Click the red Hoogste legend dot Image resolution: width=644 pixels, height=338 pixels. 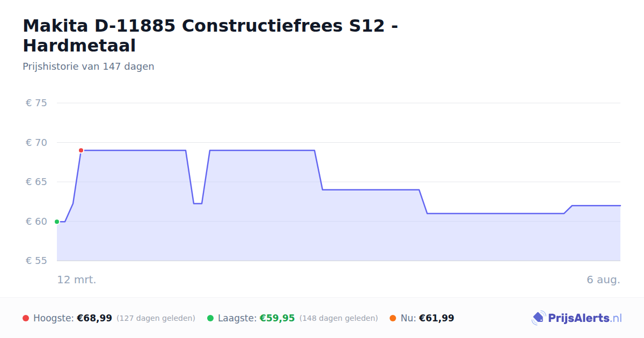26,318
